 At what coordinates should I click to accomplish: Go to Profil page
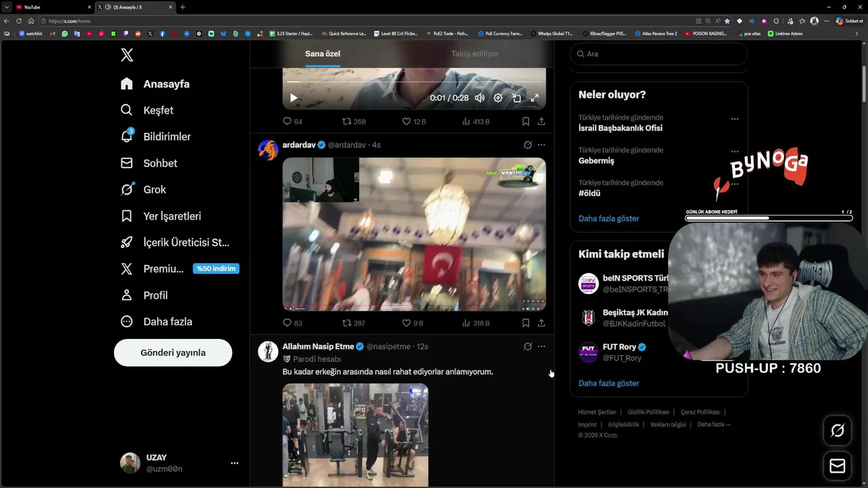pos(144,296)
